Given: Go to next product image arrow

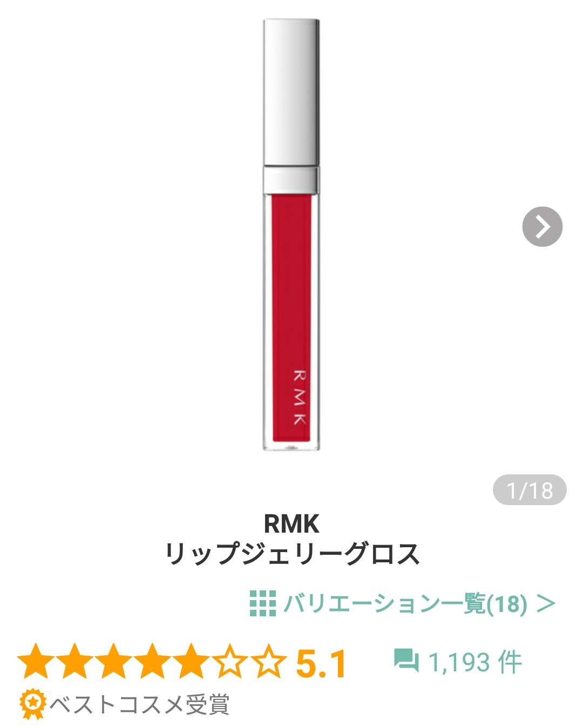Looking at the screenshot, I should [542, 227].
